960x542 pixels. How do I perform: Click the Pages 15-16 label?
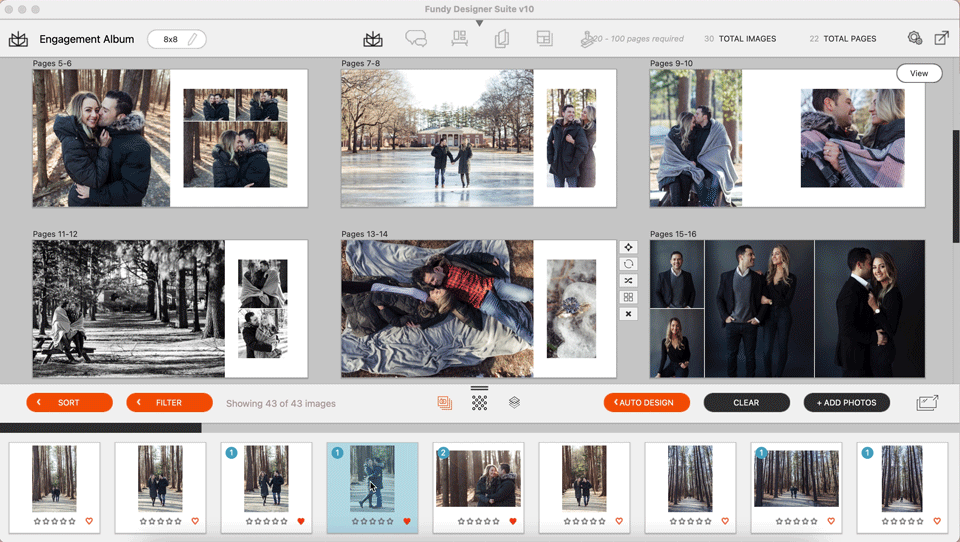tap(673, 234)
